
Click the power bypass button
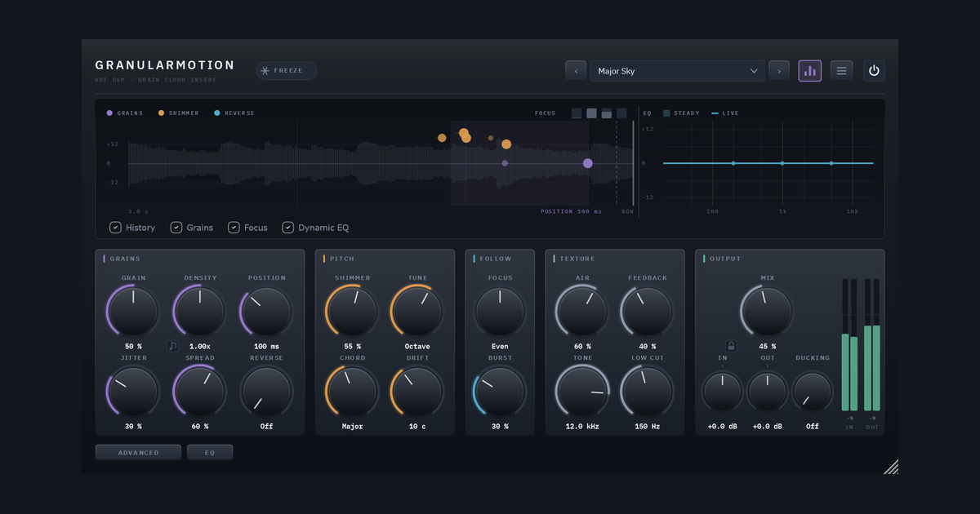(x=874, y=71)
